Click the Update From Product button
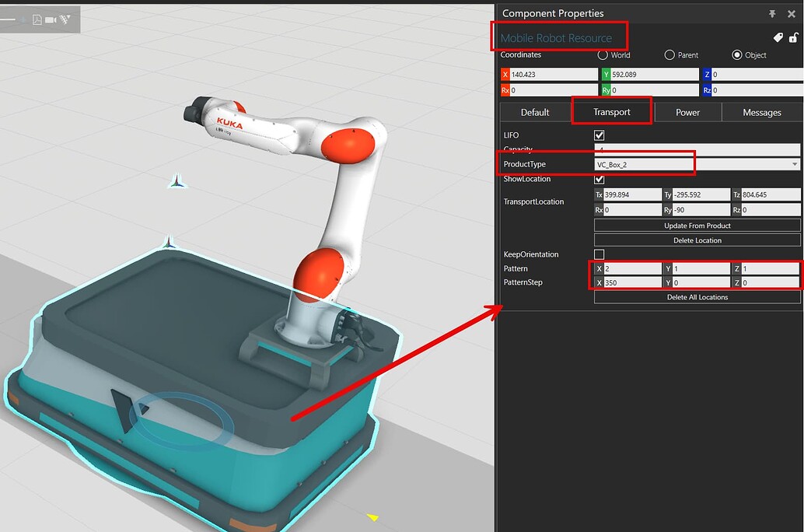This screenshot has height=532, width=804. 697,226
